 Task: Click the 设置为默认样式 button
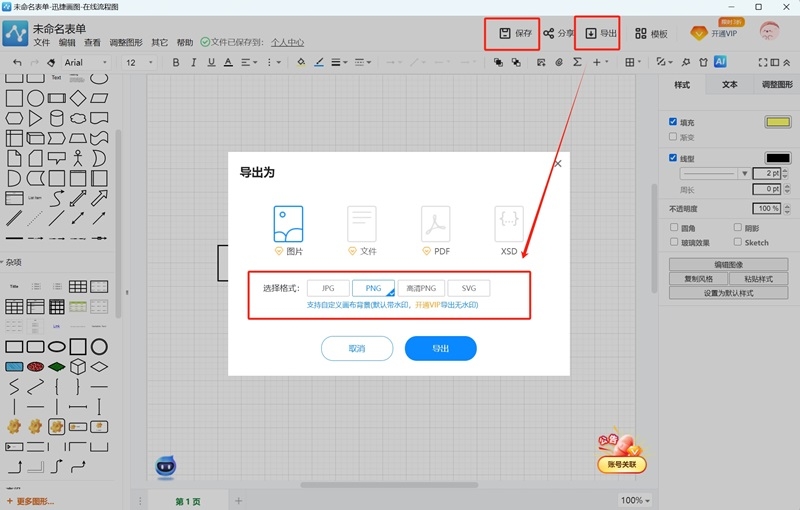729,293
